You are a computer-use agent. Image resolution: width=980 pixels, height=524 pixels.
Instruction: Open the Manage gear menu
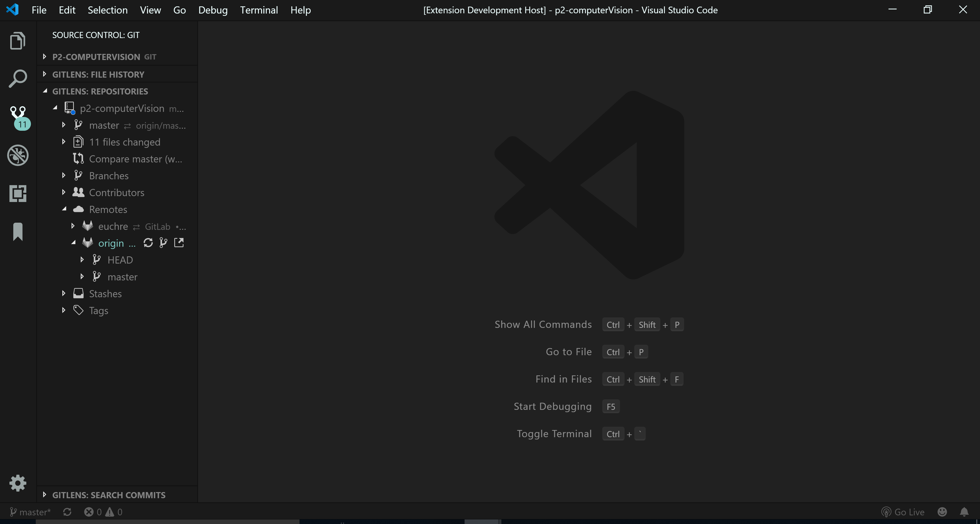click(17, 483)
